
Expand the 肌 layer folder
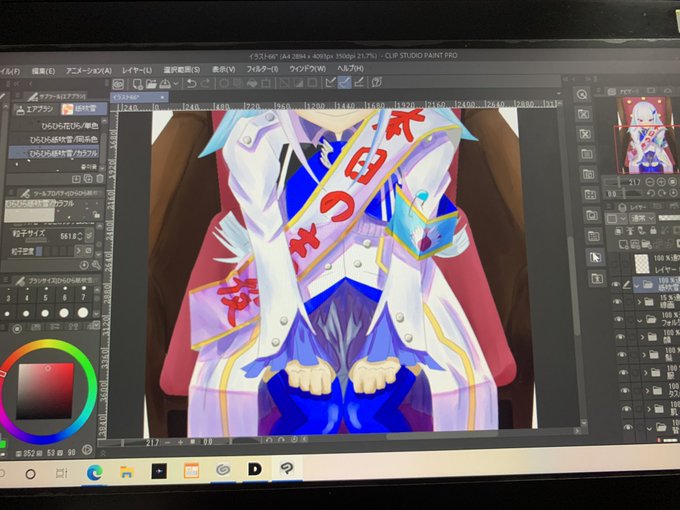(649, 409)
